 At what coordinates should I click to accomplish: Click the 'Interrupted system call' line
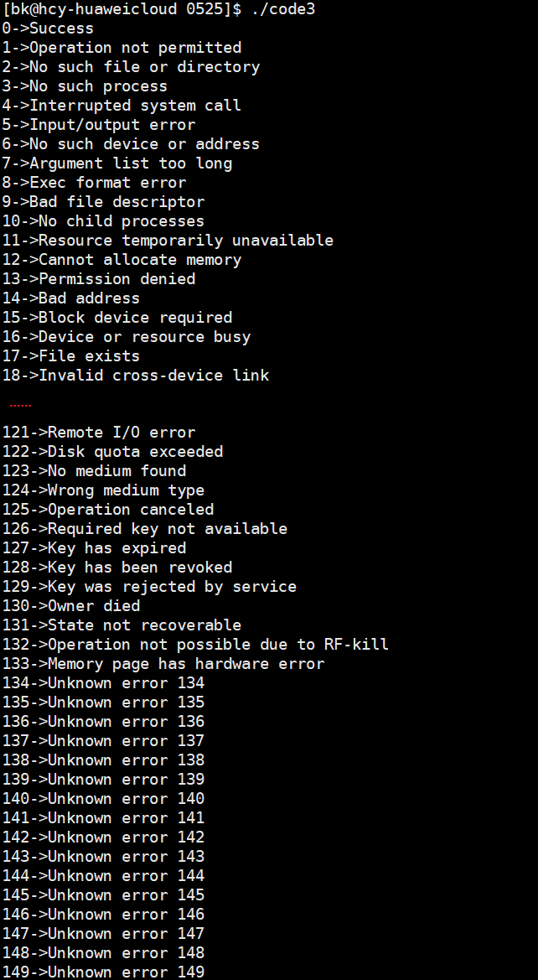coord(122,106)
